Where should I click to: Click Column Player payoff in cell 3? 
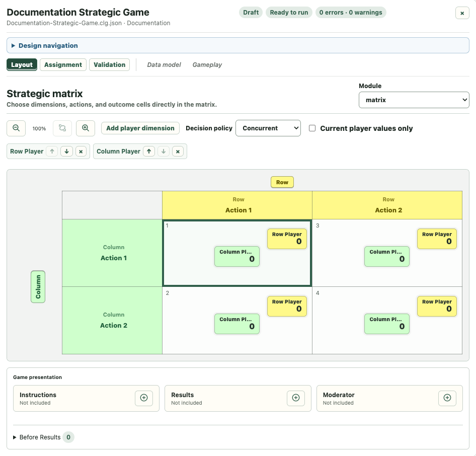click(387, 256)
